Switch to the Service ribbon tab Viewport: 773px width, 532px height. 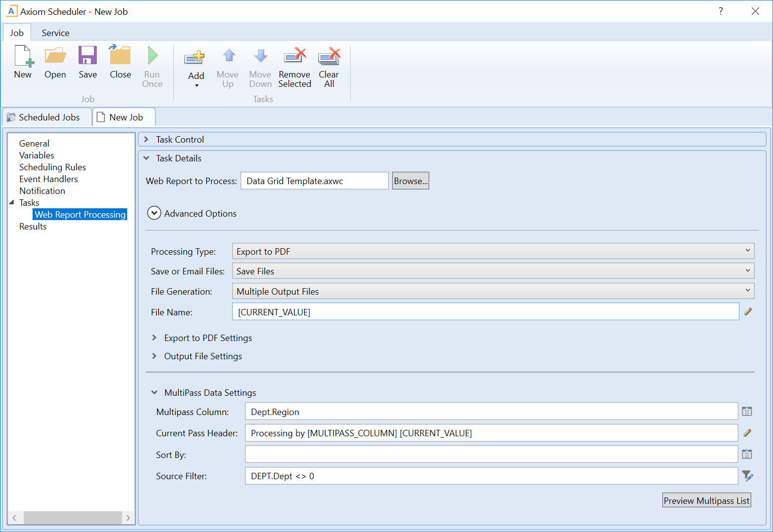click(55, 33)
